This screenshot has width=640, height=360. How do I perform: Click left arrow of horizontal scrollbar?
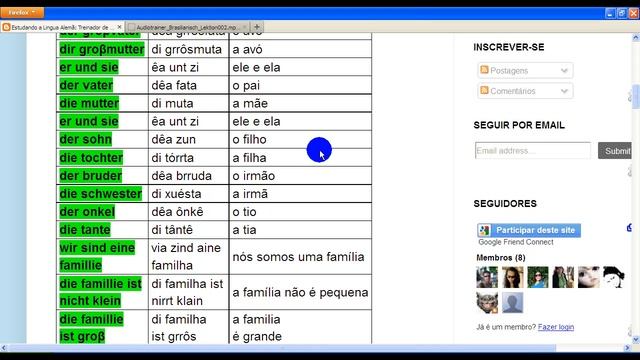4,348
